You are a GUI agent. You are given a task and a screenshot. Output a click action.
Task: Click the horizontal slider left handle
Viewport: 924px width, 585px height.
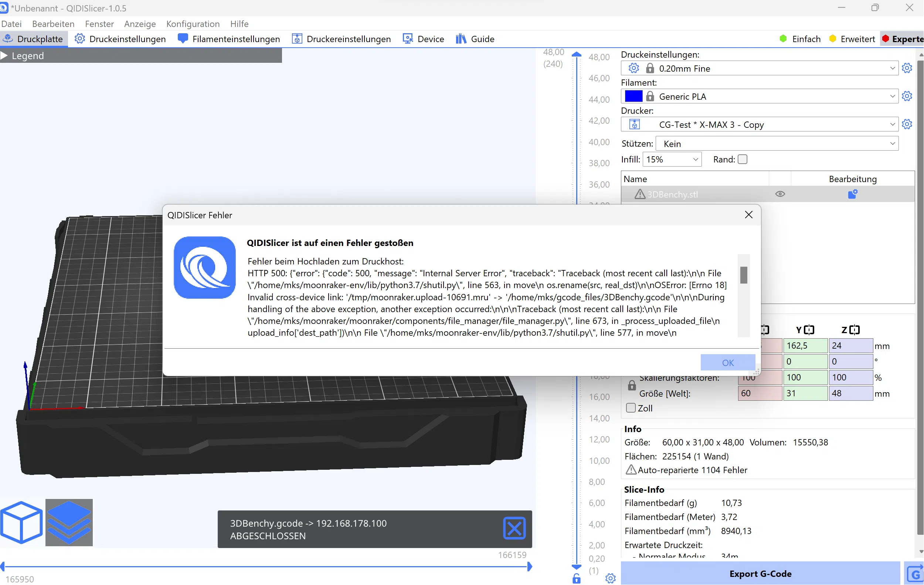click(x=3, y=567)
